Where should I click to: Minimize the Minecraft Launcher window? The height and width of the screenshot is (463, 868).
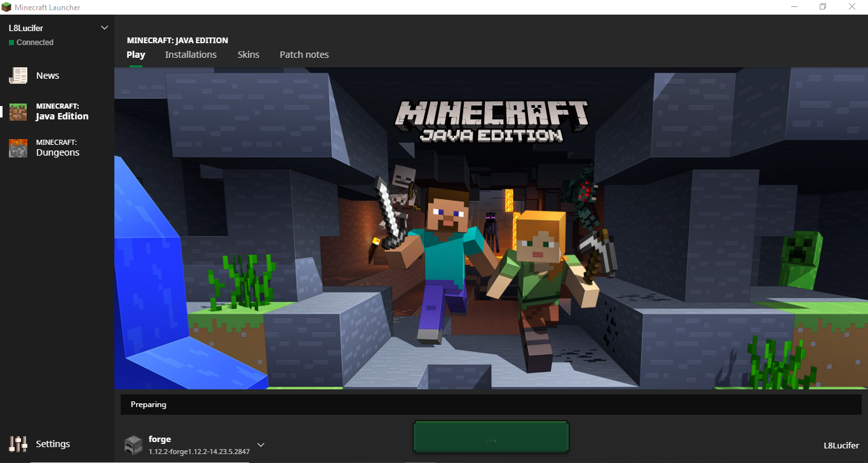[794, 7]
